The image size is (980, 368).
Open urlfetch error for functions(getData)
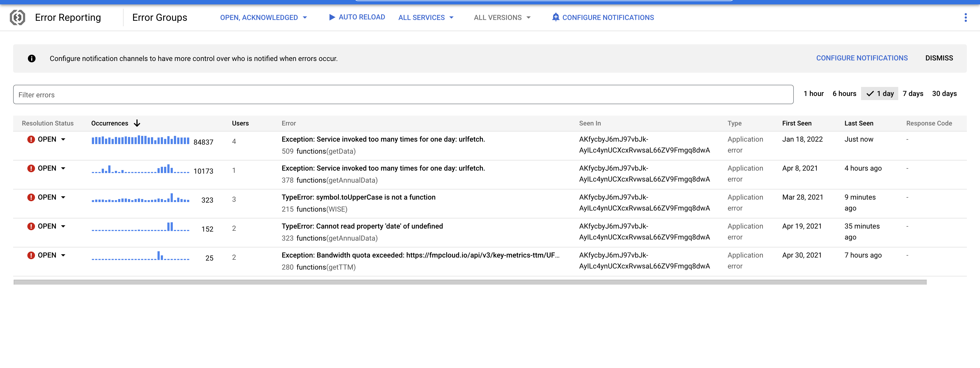pos(383,139)
